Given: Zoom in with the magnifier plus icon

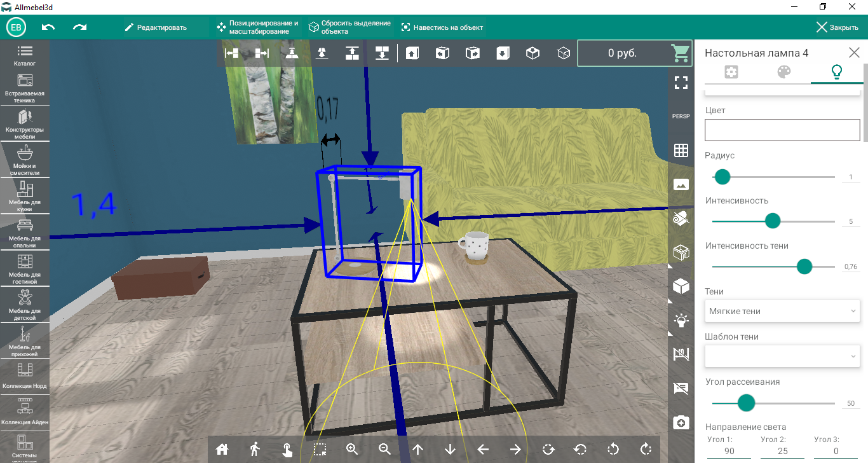Looking at the screenshot, I should [353, 449].
